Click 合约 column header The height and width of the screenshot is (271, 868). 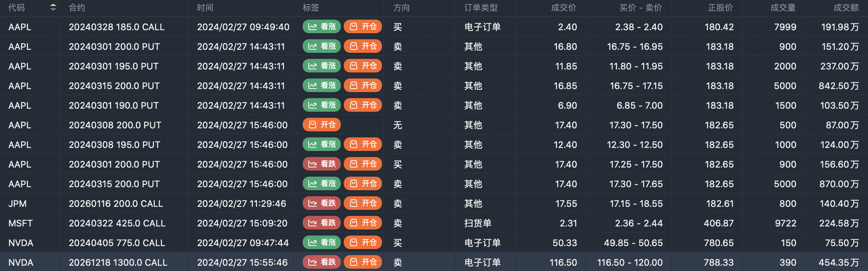[77, 8]
